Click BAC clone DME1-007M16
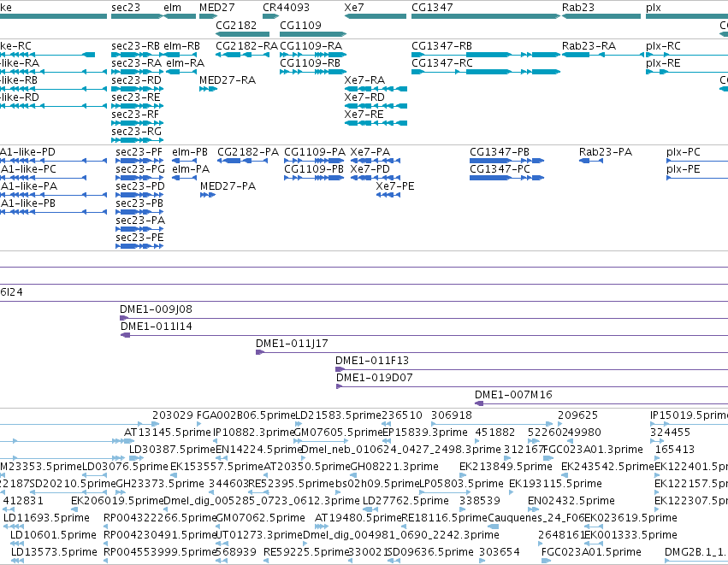The height and width of the screenshot is (565, 728). pos(601,403)
